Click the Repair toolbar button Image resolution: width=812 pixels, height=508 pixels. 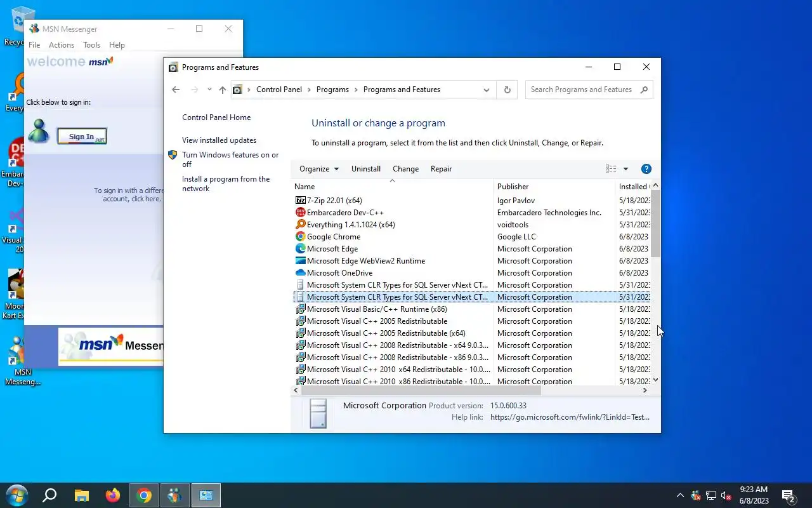click(441, 169)
